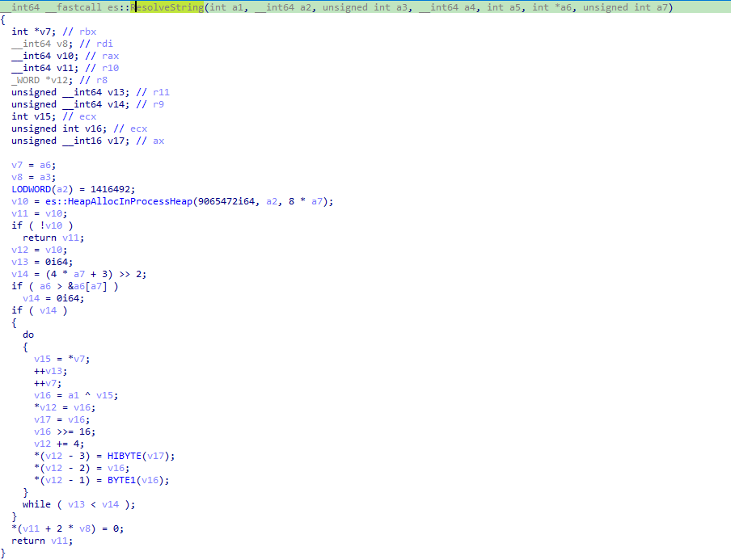Click the loop condition 'while ( v13 < v14 );'
This screenshot has height=560, width=731.
coord(78,504)
